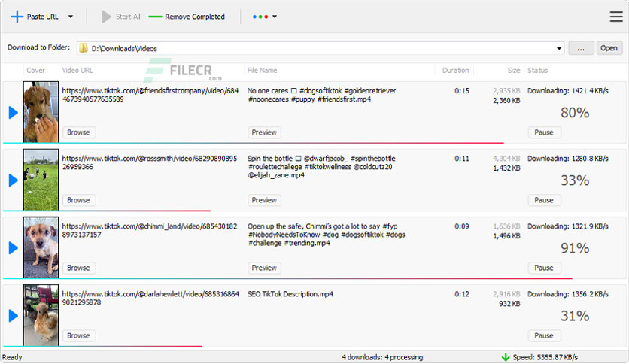Screen dimensions: 629x364
Task: Click the Start All toolbar button
Action: [120, 17]
